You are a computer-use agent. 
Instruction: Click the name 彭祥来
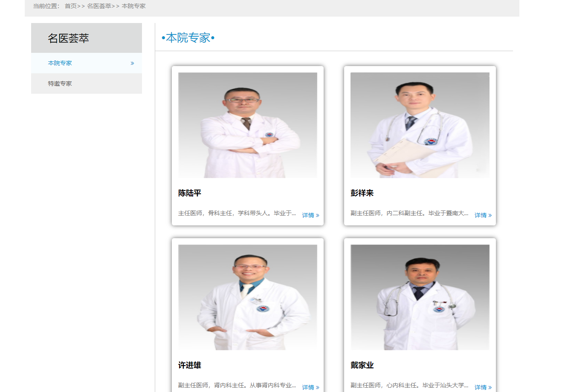362,193
